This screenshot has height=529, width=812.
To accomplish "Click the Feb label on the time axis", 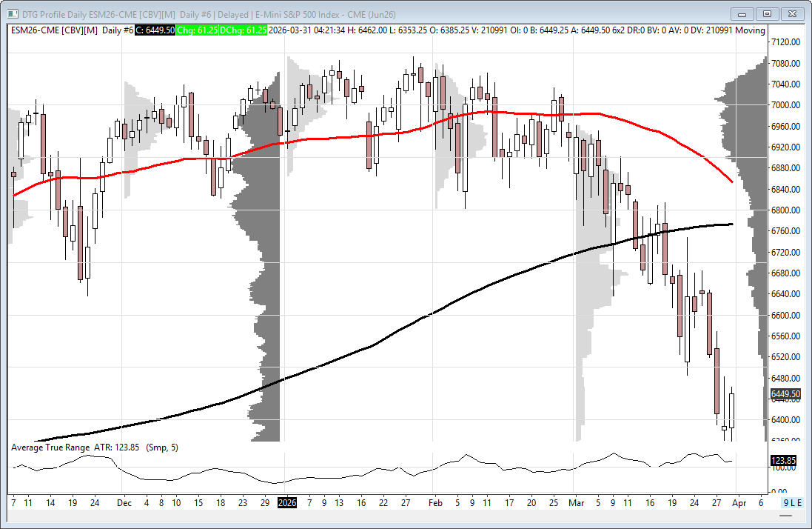I will coord(435,502).
